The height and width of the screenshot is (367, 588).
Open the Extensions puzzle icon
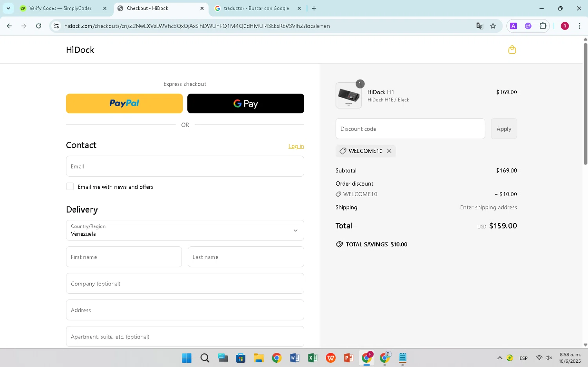point(543,26)
